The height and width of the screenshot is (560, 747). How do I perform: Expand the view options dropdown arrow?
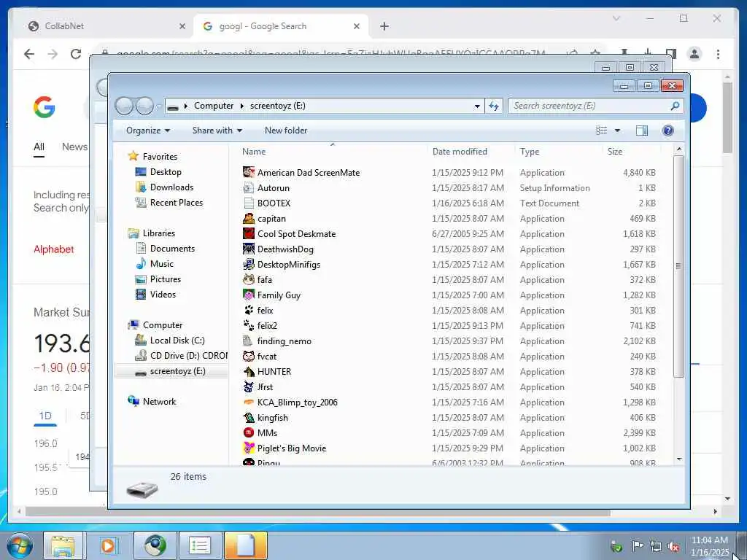pos(617,131)
